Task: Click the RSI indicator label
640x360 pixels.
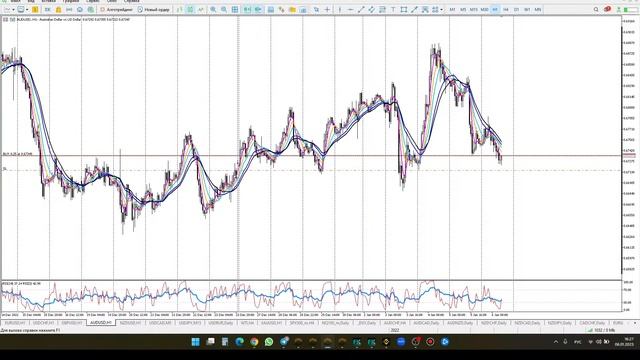Action: click(21, 283)
